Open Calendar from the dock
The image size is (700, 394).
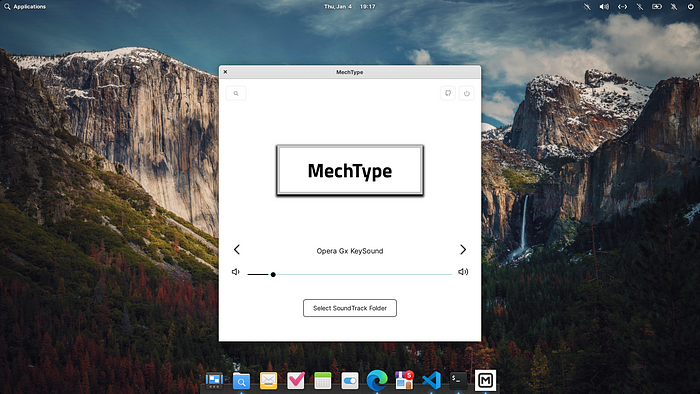(323, 380)
